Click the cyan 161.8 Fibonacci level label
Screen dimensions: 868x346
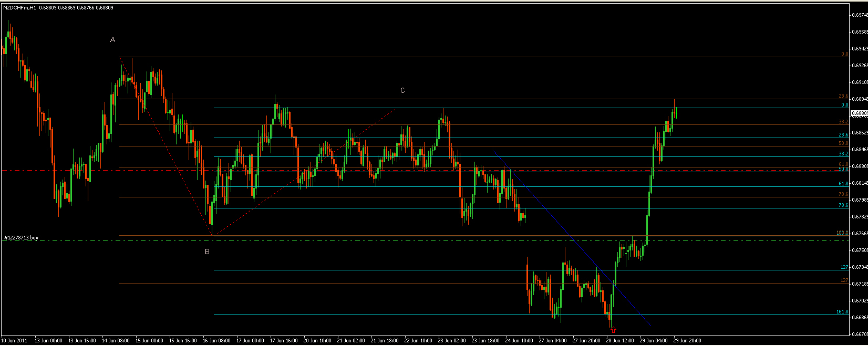pyautogui.click(x=842, y=312)
